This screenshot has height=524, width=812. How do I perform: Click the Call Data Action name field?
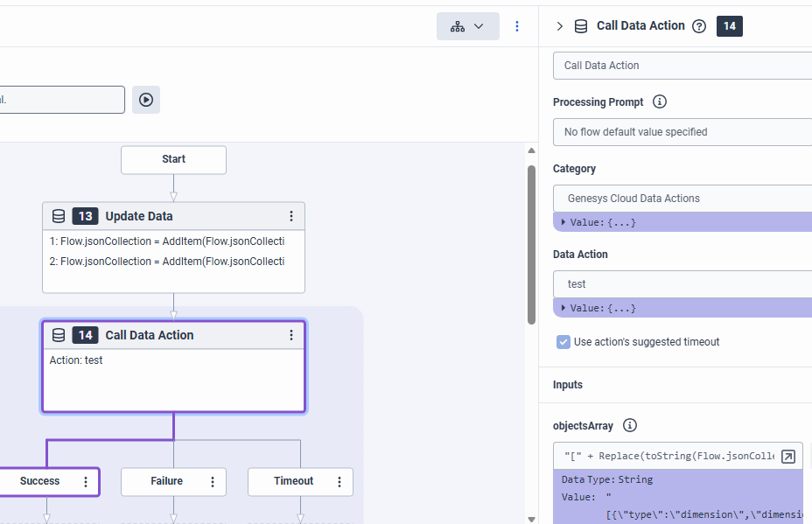682,66
